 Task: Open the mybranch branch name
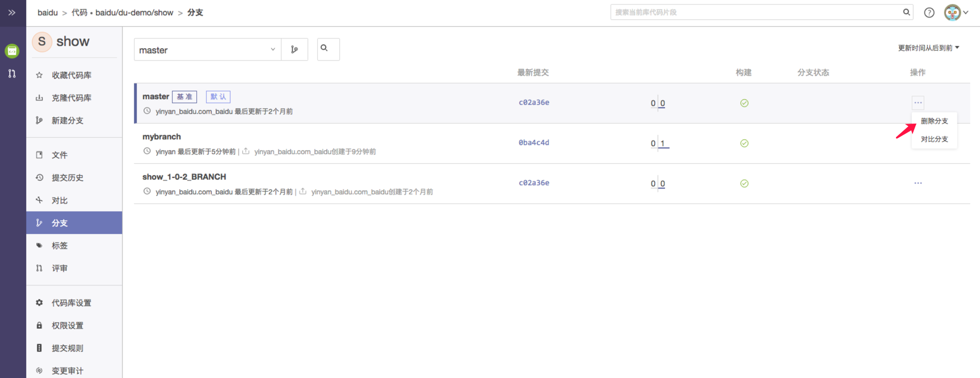(x=162, y=137)
